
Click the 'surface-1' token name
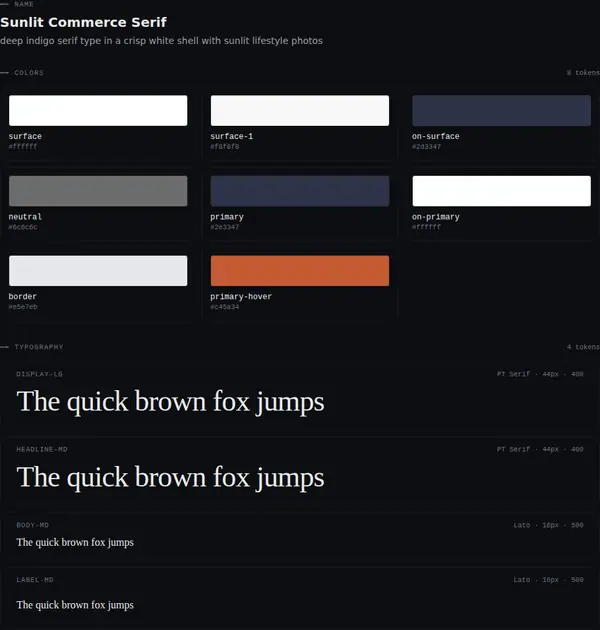tap(231, 136)
